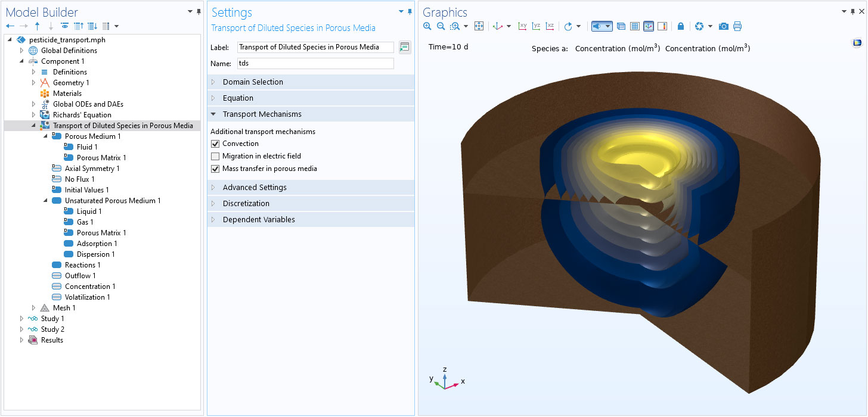Click the Zoom Extents icon

(x=479, y=26)
